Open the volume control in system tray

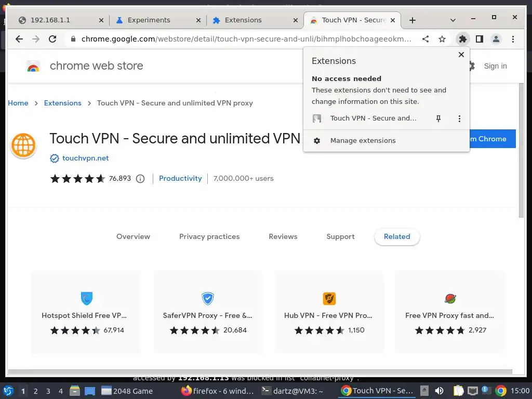click(x=439, y=391)
